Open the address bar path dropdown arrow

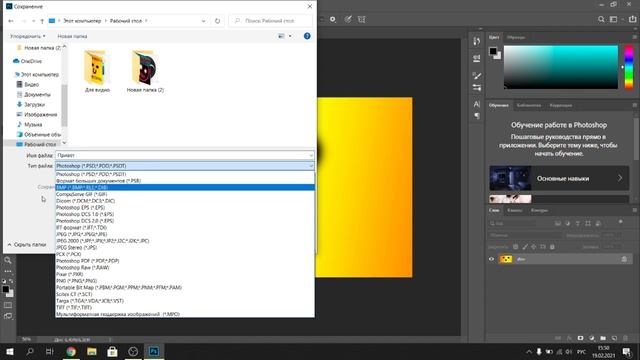(x=203, y=20)
